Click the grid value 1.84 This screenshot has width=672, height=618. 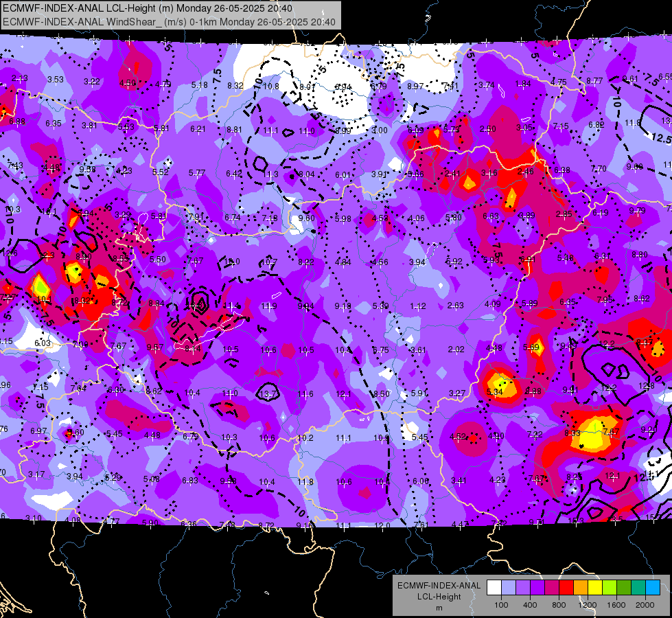click(x=523, y=84)
